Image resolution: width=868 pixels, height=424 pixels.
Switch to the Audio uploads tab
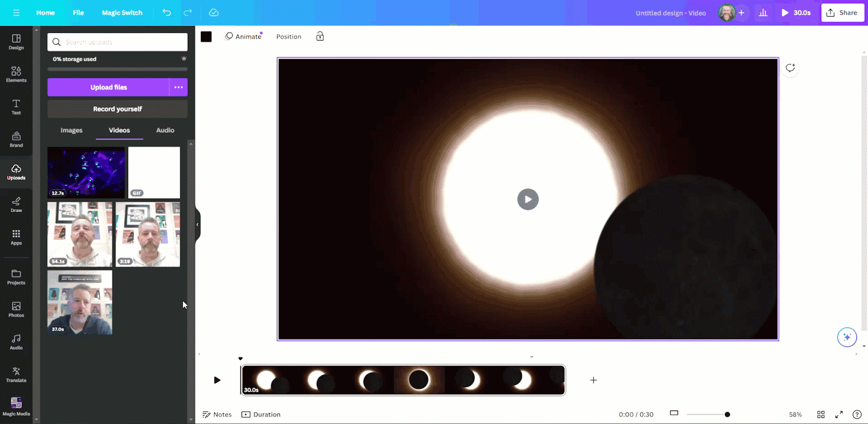click(165, 130)
